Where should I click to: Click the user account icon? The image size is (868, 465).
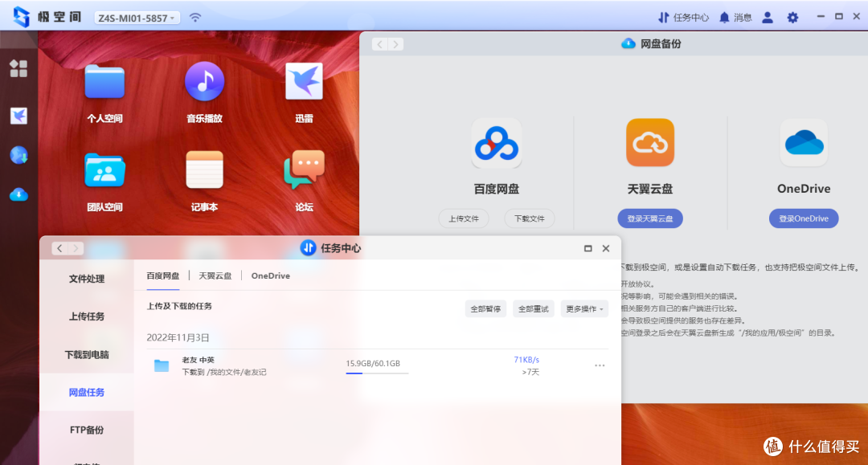click(768, 18)
